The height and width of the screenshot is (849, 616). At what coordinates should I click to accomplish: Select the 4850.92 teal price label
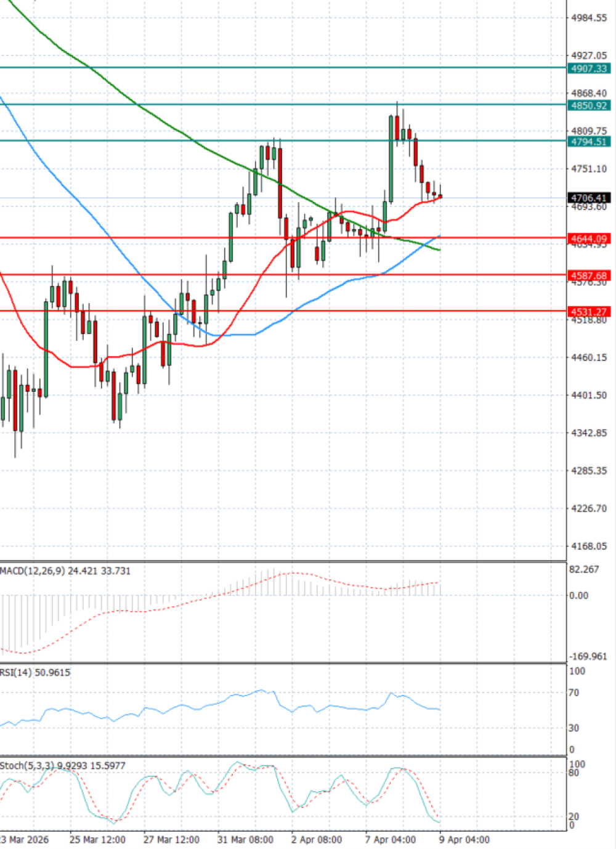pyautogui.click(x=589, y=105)
